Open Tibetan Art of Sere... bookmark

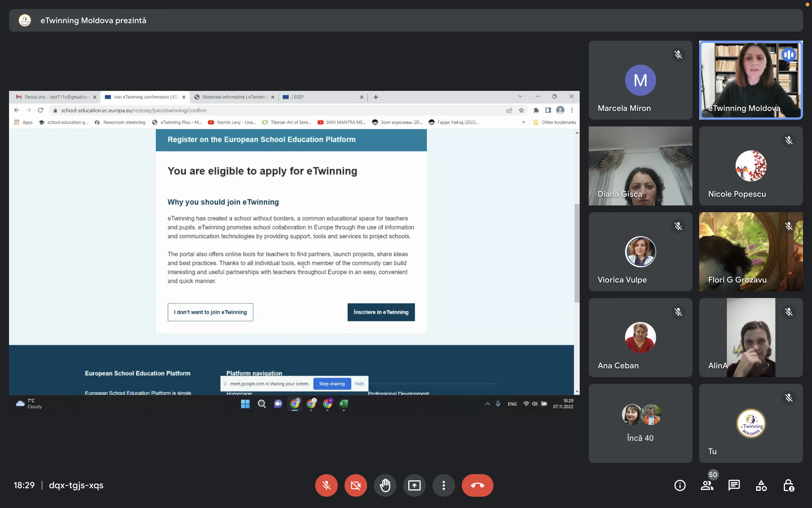[286, 122]
